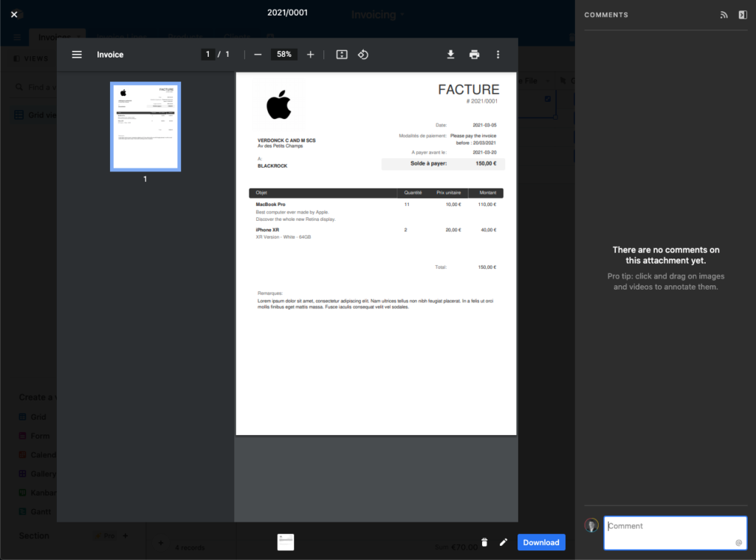
Task: Close the attachment preview with the X
Action: coord(14,15)
